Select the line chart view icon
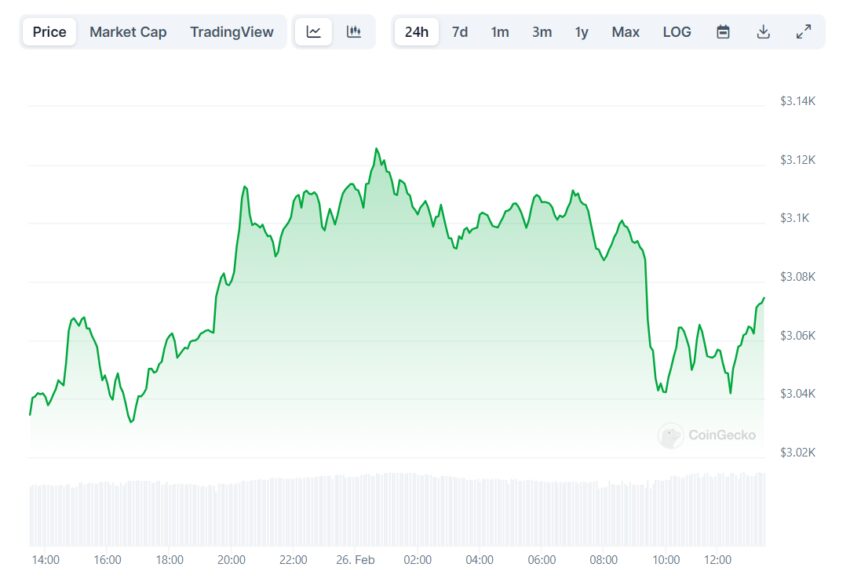 [x=313, y=32]
